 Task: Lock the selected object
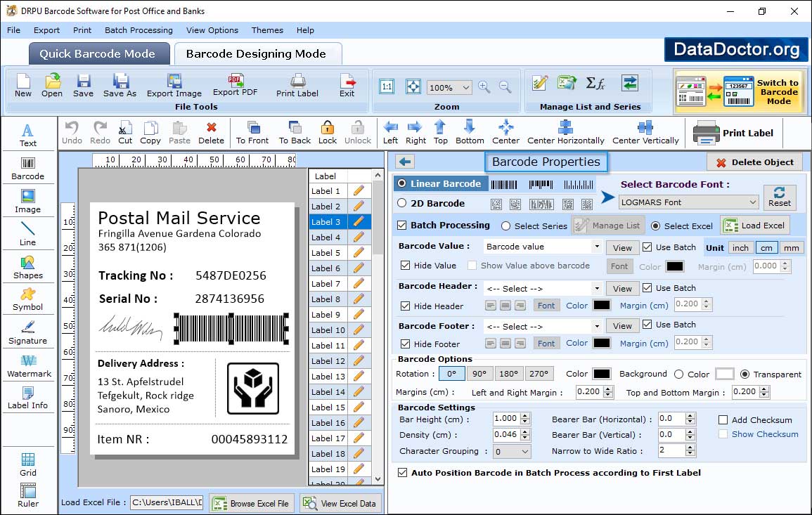coord(328,133)
